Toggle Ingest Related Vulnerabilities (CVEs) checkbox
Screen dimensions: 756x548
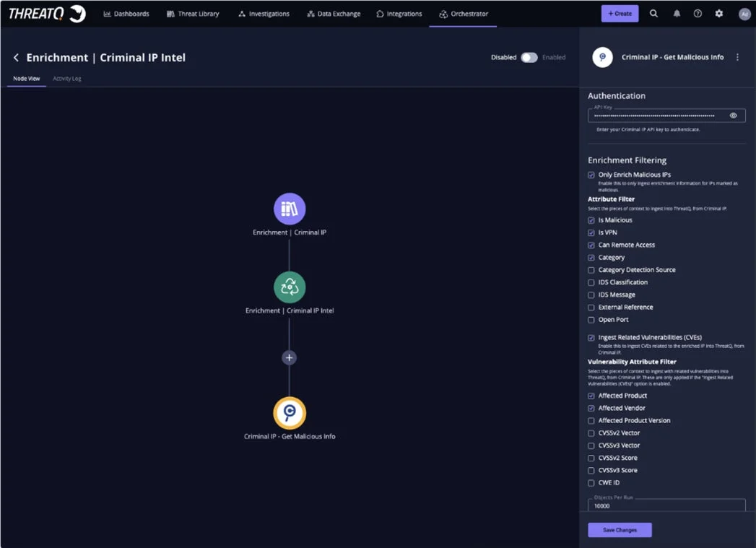[x=591, y=338]
